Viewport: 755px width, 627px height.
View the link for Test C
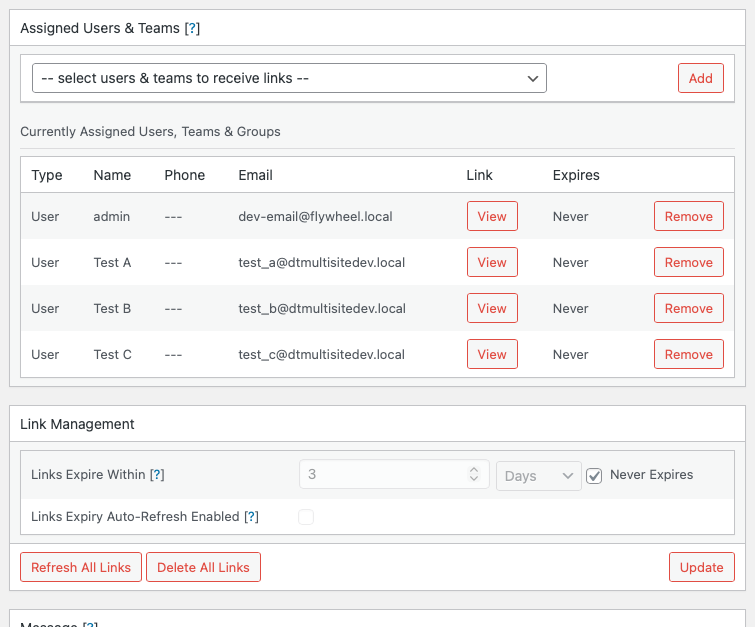pos(492,354)
